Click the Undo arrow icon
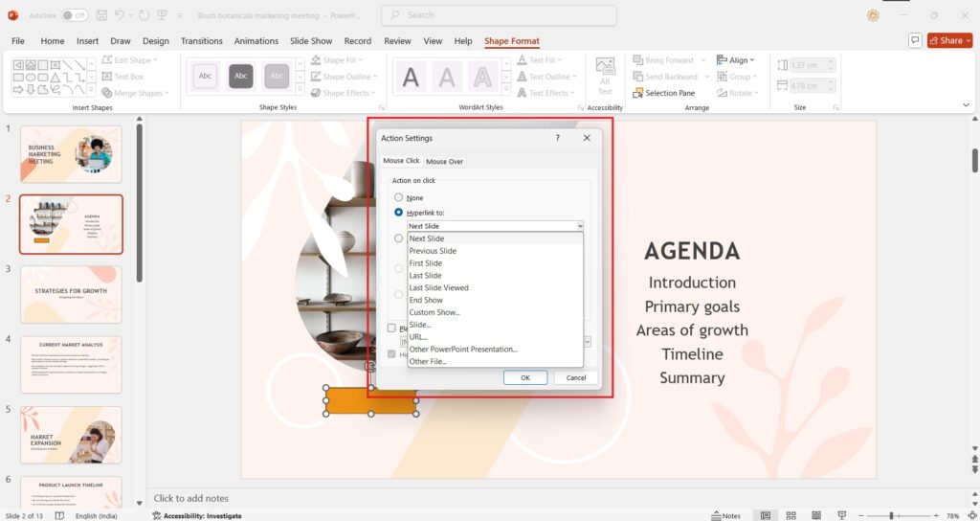980x521 pixels. coord(119,15)
